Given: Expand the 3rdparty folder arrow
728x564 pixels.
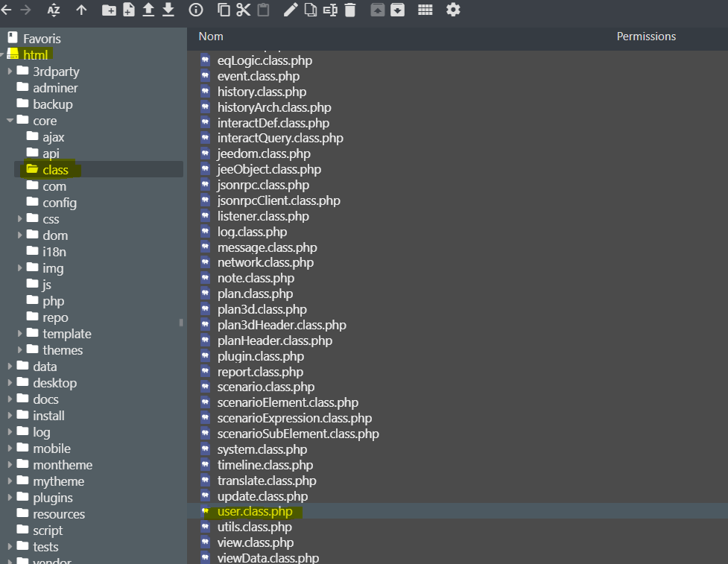Looking at the screenshot, I should point(10,71).
